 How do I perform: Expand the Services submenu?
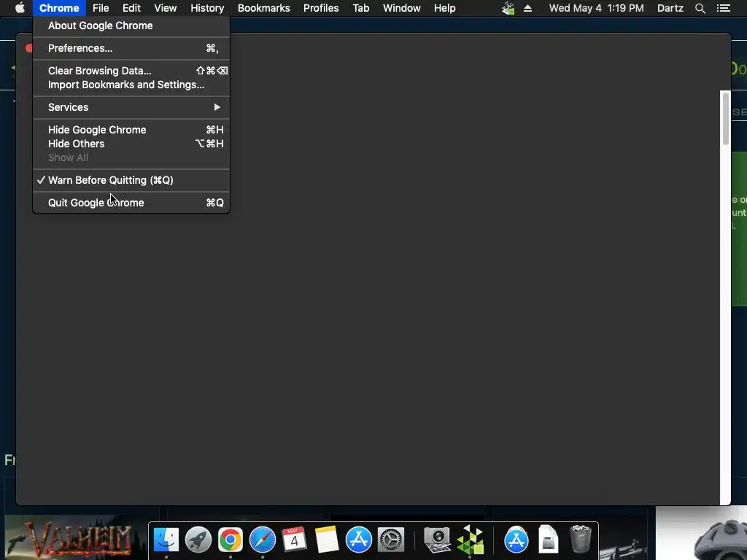(131, 107)
